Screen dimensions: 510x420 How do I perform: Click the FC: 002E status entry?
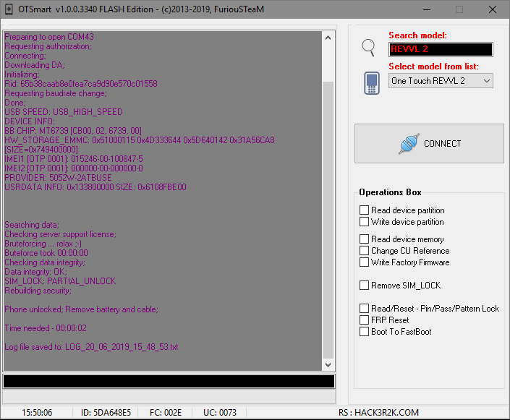[166, 413]
